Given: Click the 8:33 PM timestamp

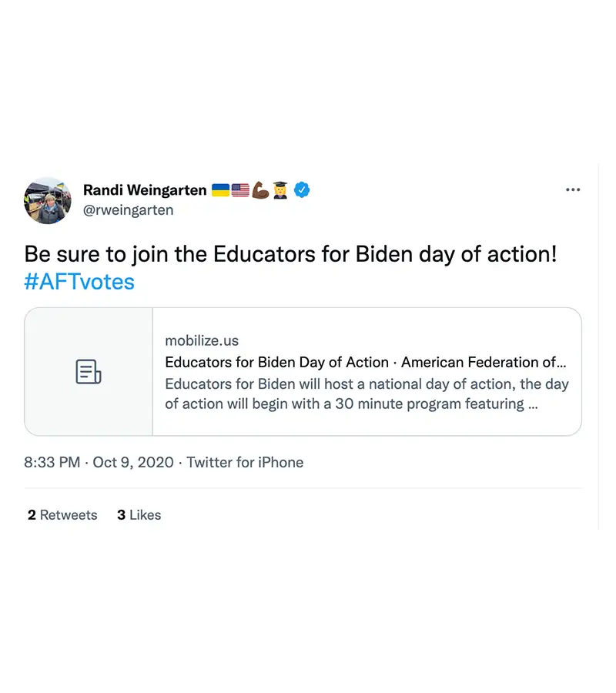Looking at the screenshot, I should 52,462.
